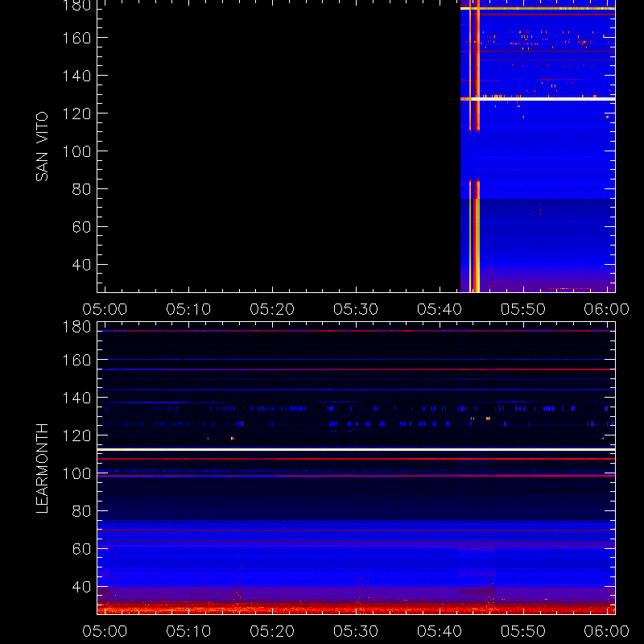Viewport: 644px width, 644px height.
Task: Select the 100 tick label on SAN VITO plot
Action: 76,151
